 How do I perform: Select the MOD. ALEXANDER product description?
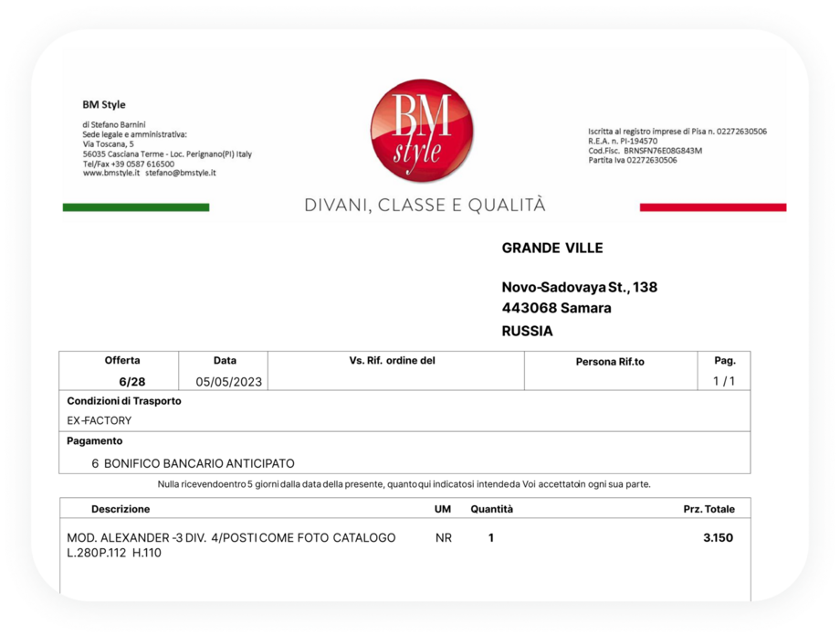click(x=231, y=538)
